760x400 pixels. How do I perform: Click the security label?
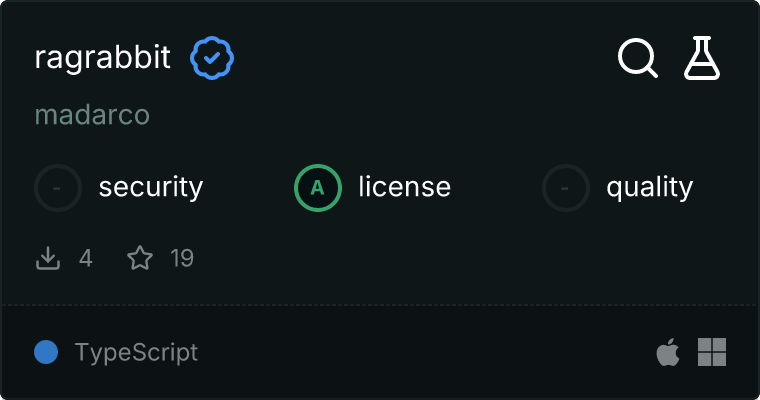coord(151,187)
